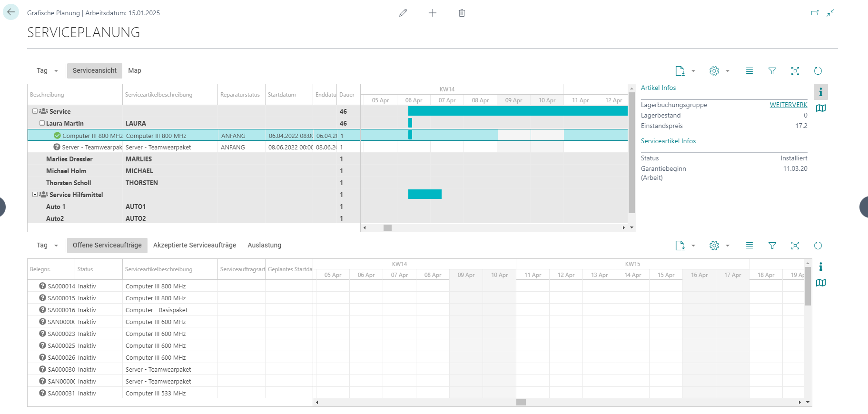Click upper Gantt scroll right arrow
The width and height of the screenshot is (868, 414).
(623, 227)
